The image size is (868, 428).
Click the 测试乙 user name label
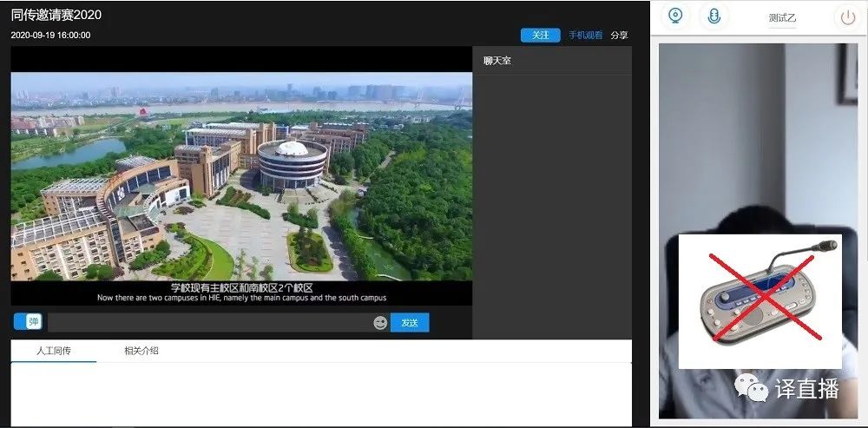[x=782, y=17]
